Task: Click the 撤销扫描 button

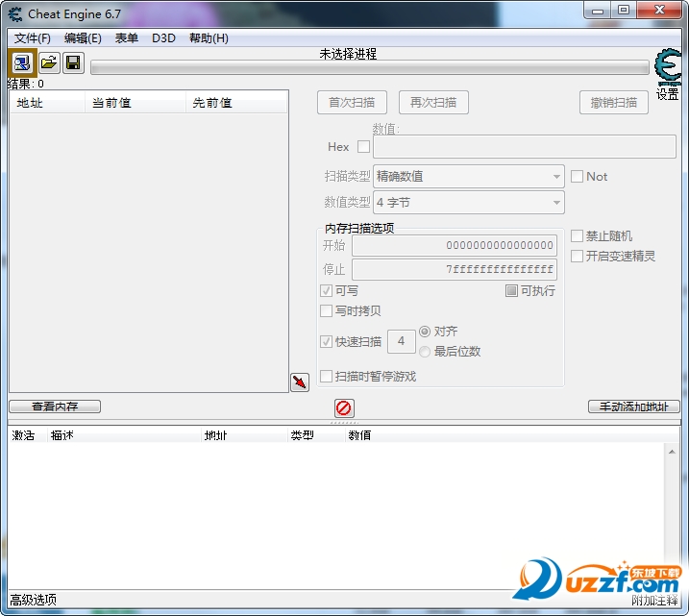Action: (614, 103)
